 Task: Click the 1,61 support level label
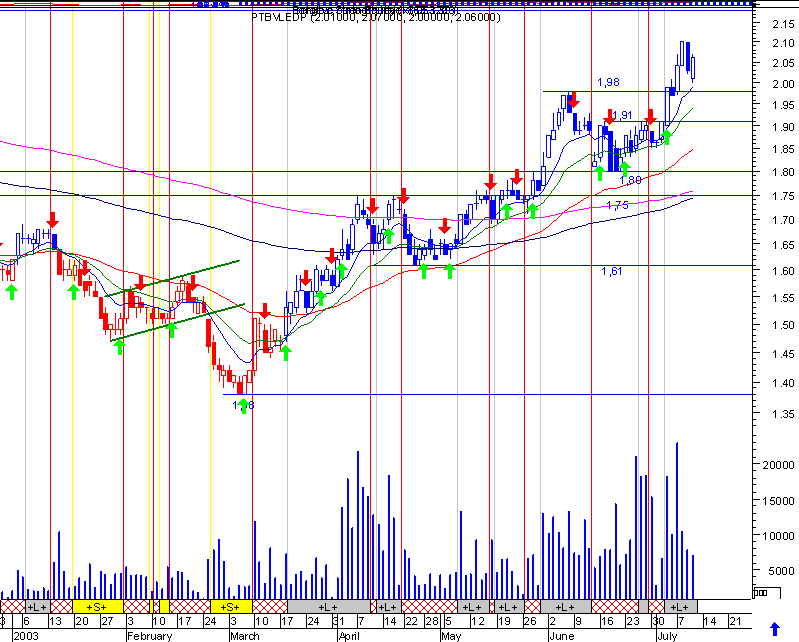[611, 271]
